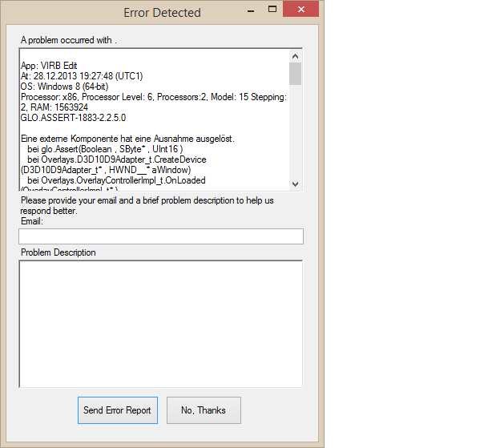Screen dimensions: 492x448
Task: Dismiss dialog with No, Thanks button
Action: tap(204, 410)
